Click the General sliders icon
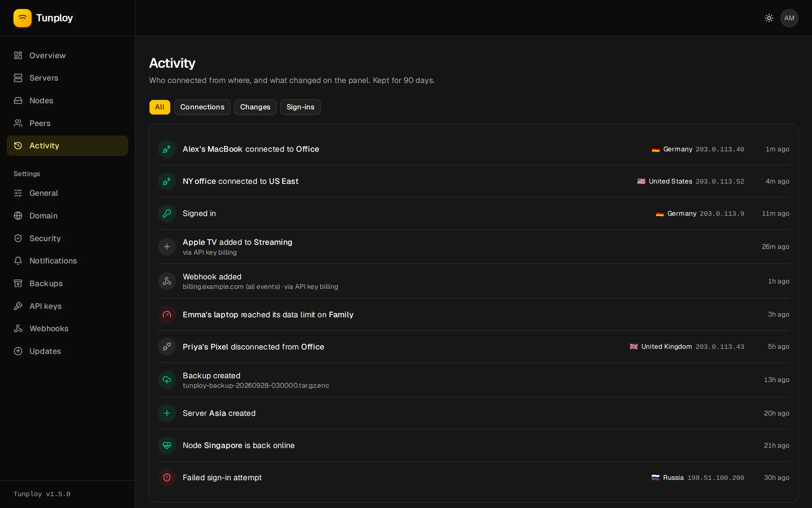812x508 pixels. tap(18, 193)
